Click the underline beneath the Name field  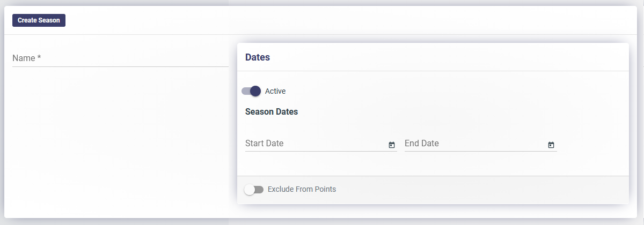pos(120,67)
